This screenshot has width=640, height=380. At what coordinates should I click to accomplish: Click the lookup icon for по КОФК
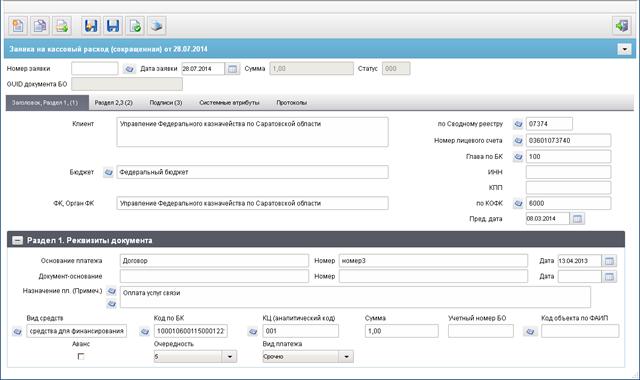pyautogui.click(x=518, y=203)
